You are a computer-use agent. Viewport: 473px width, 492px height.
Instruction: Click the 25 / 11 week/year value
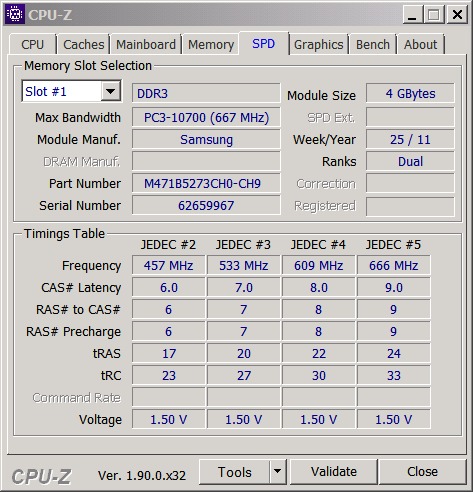[x=410, y=139]
